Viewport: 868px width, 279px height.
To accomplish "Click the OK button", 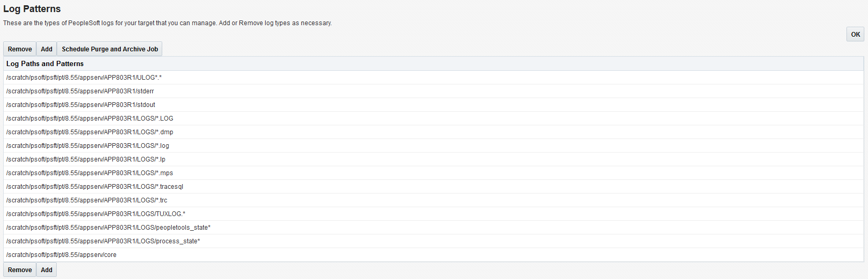I will 855,35.
